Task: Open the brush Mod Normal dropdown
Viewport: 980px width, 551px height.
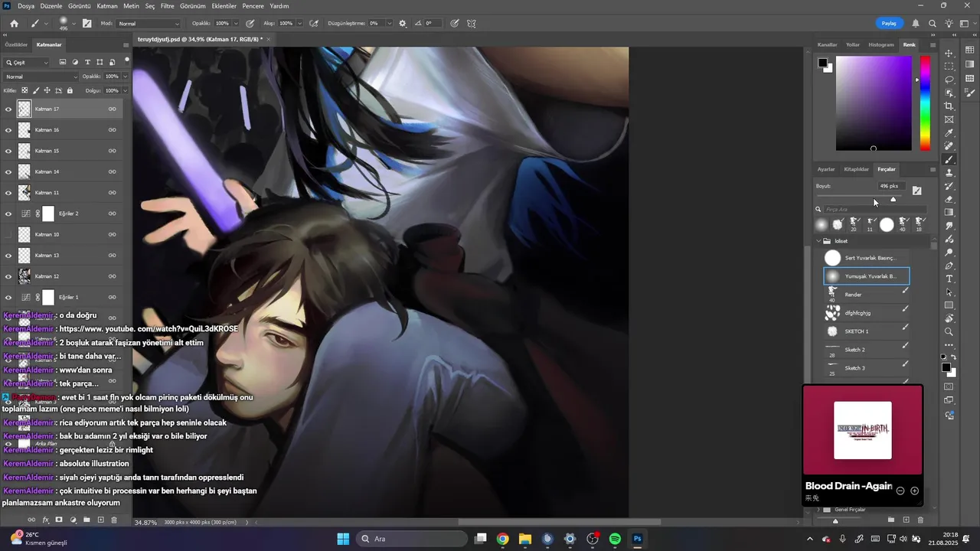Action: pos(149,24)
